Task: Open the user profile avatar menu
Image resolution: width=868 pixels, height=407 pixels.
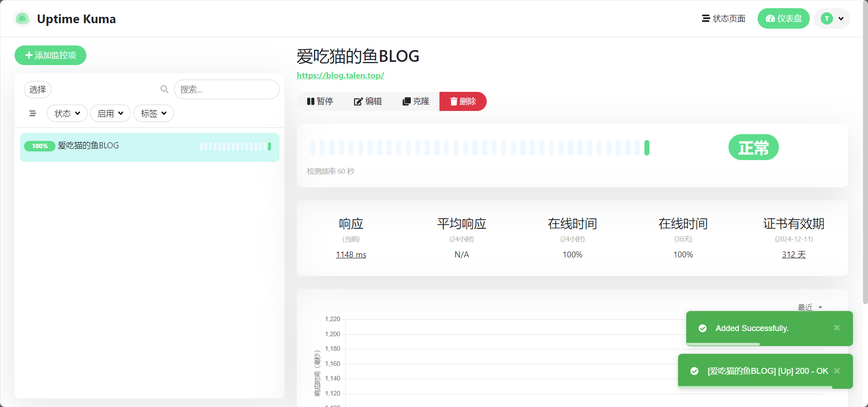Action: 832,19
